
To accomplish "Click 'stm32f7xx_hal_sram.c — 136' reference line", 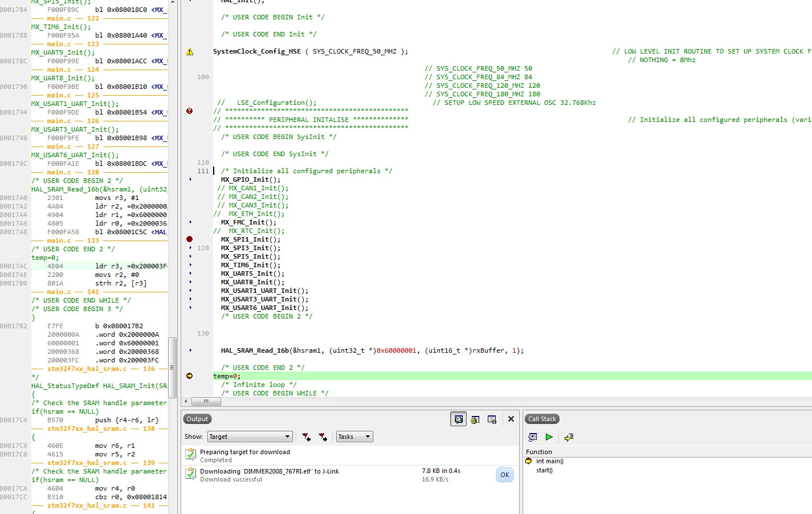I will (x=101, y=369).
